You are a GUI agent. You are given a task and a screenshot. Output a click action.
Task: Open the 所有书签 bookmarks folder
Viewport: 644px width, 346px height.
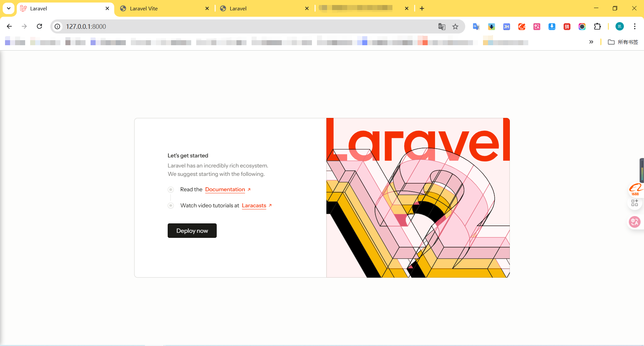point(623,42)
